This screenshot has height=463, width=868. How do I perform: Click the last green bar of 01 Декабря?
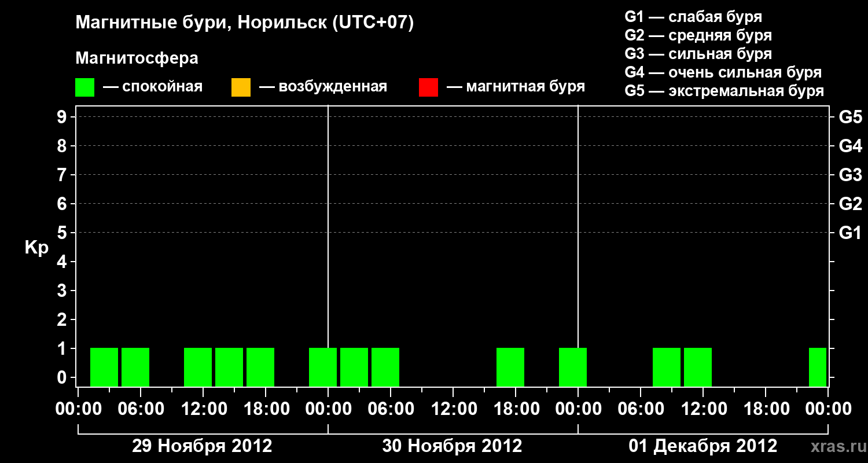(x=818, y=367)
